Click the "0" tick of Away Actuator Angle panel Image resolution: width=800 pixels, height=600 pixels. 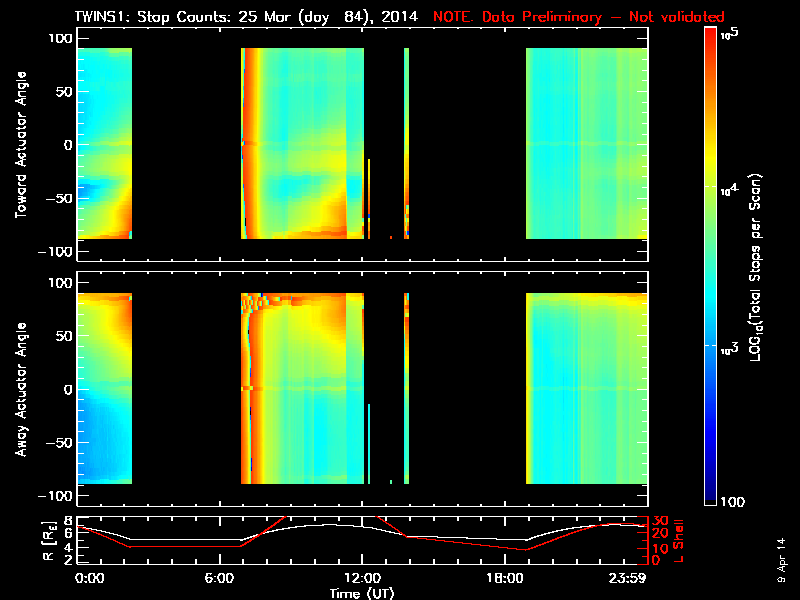pyautogui.click(x=69, y=390)
